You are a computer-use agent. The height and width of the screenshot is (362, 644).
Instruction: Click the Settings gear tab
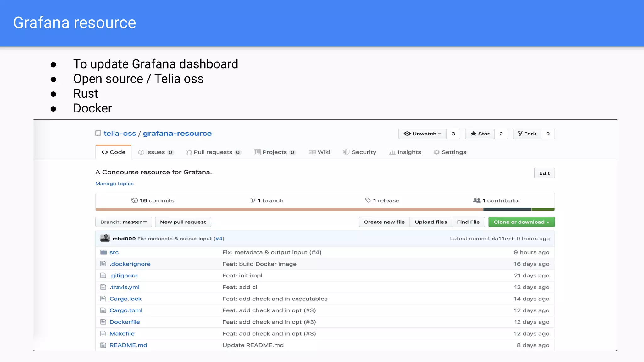(x=450, y=152)
